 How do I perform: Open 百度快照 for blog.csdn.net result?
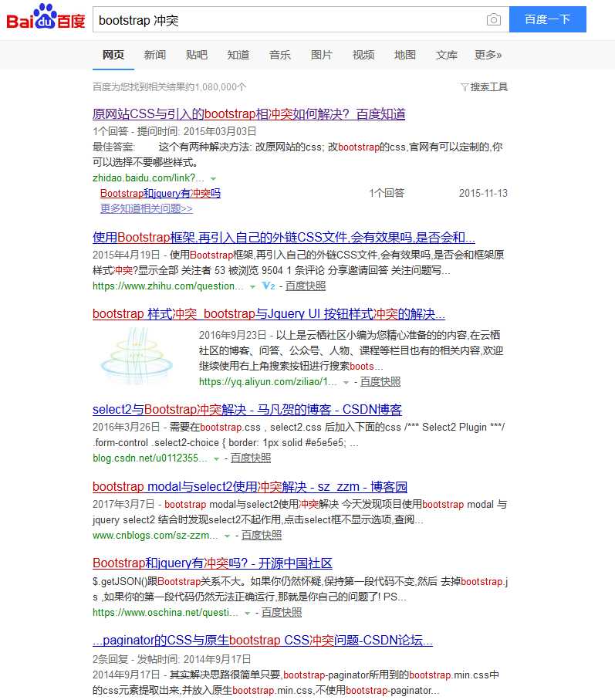click(251, 458)
